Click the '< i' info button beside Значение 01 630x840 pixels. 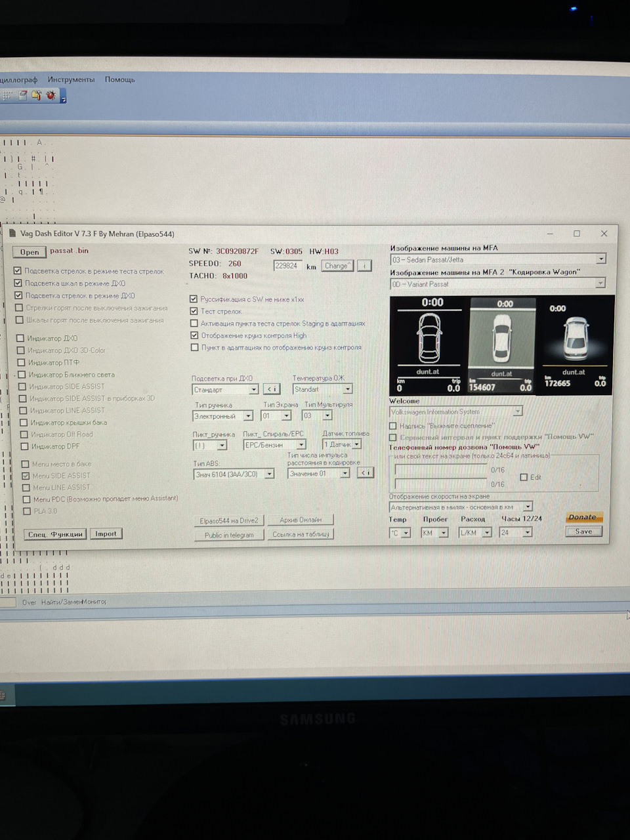pyautogui.click(x=366, y=472)
